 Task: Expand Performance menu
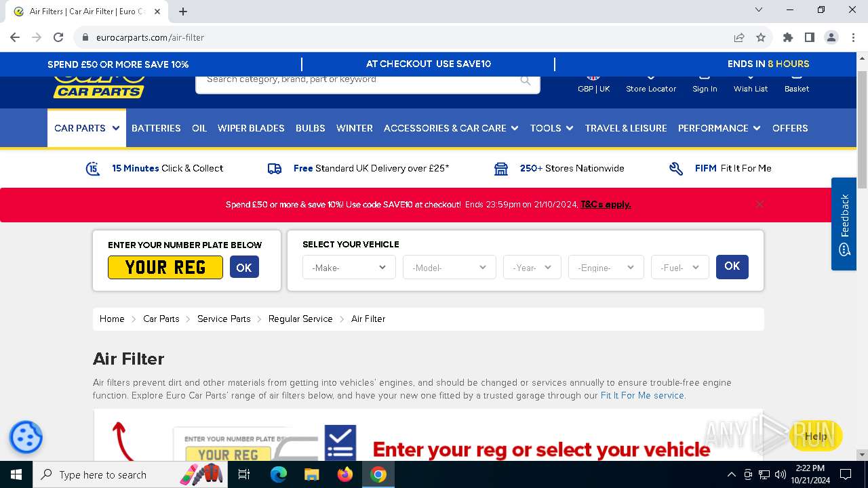point(719,128)
